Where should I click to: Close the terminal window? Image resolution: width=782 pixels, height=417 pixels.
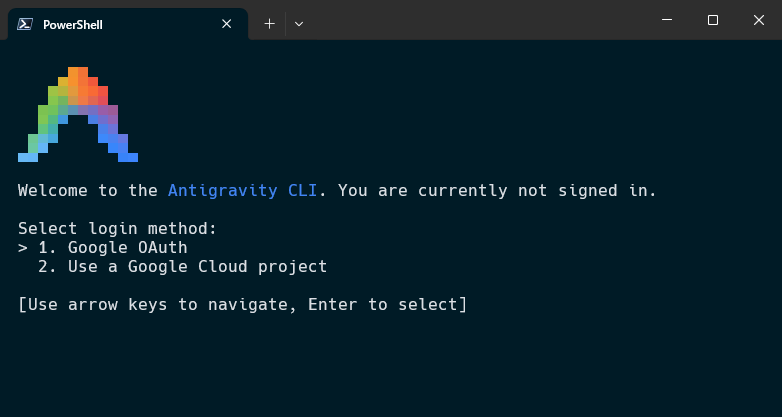(759, 20)
